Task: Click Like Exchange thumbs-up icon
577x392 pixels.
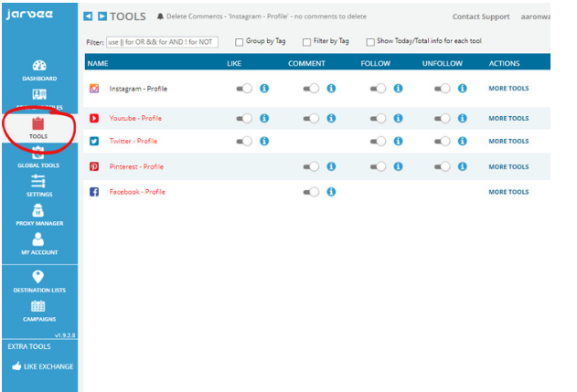Action: coord(17,366)
